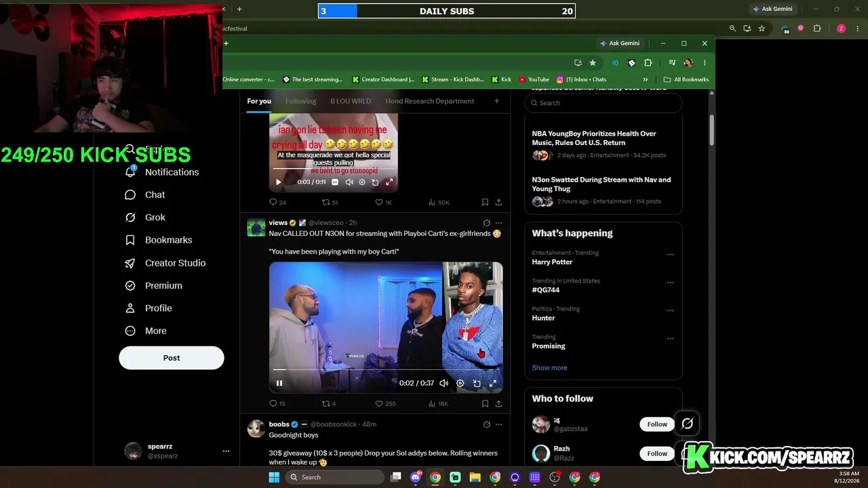The height and width of the screenshot is (488, 868).
Task: Click Show more under What's happening
Action: (x=549, y=367)
